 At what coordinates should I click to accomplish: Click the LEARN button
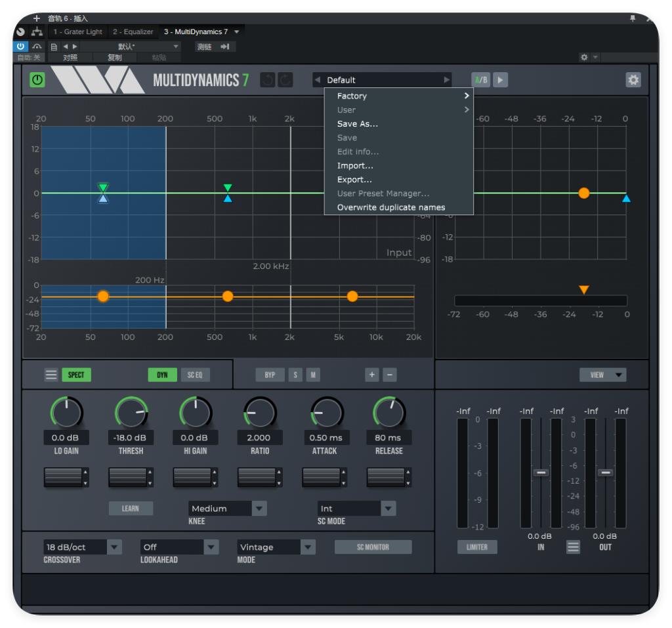tap(131, 509)
